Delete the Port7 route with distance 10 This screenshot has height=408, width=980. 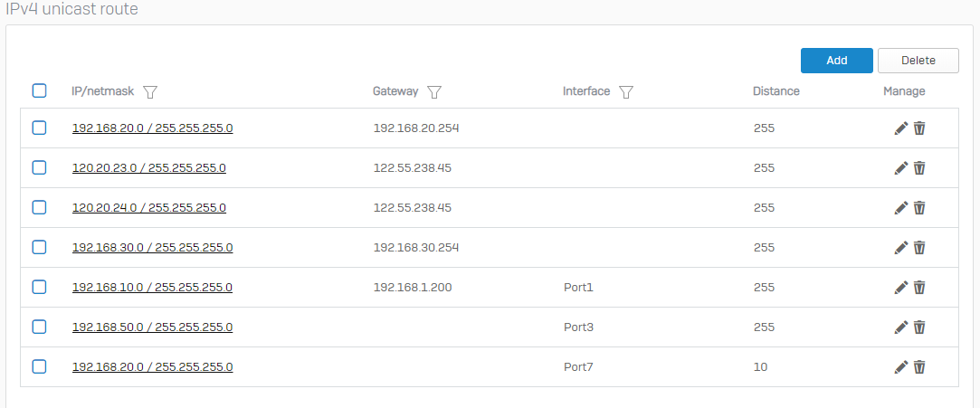coord(919,366)
